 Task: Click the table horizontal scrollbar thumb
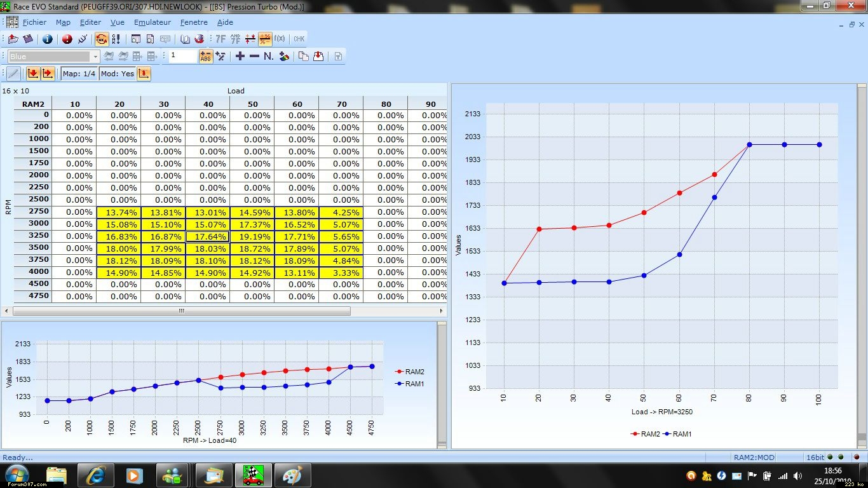[x=181, y=311]
